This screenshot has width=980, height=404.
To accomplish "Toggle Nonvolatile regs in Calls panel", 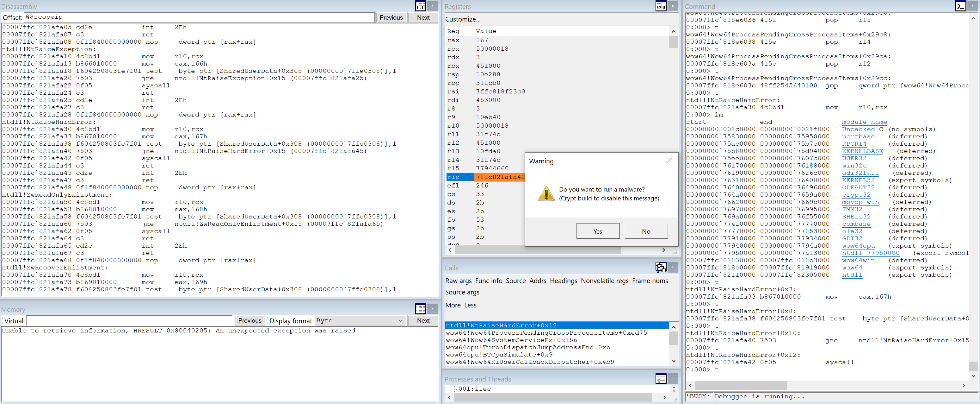I will pos(605,281).
